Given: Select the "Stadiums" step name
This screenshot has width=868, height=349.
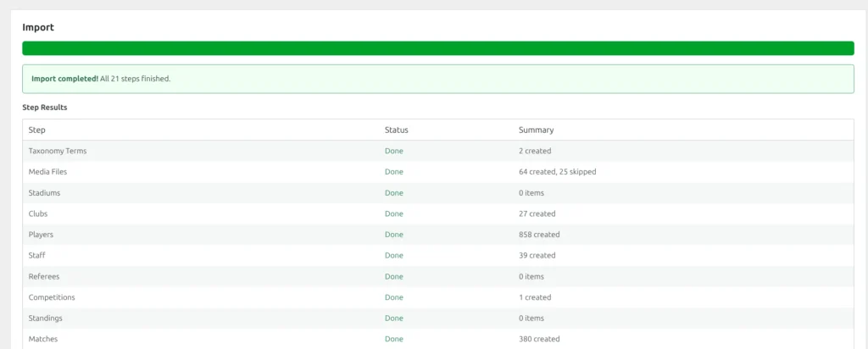Looking at the screenshot, I should (x=44, y=193).
